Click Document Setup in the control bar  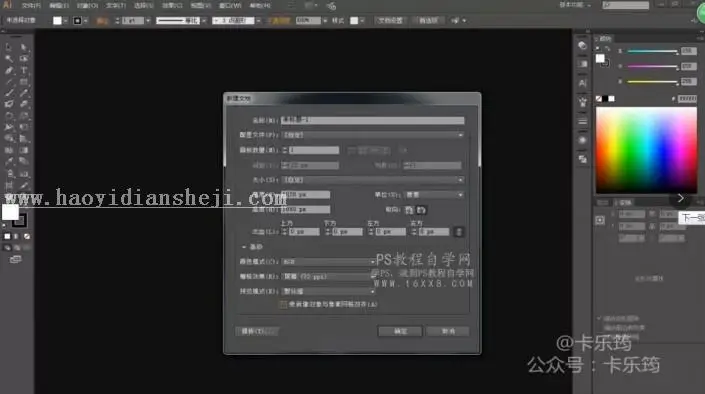click(x=390, y=21)
